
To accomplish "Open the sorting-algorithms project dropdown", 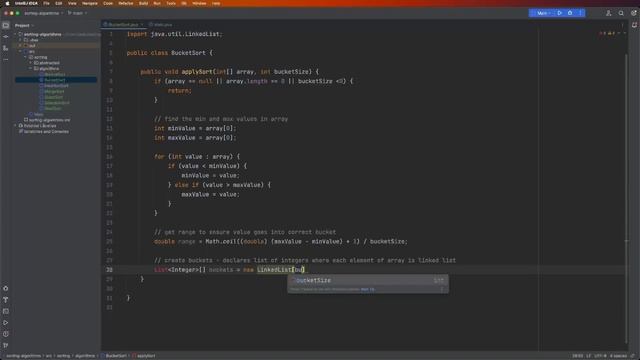I will pos(44,13).
